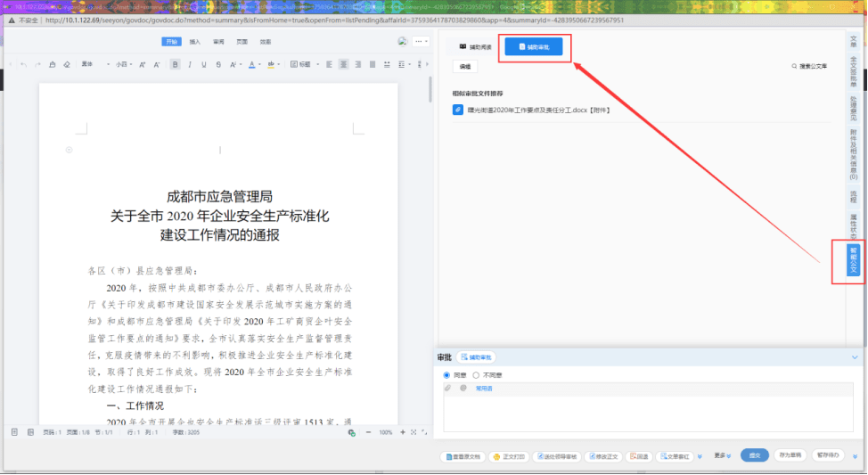
Task: Click the list formatting icon
Action: (401, 65)
